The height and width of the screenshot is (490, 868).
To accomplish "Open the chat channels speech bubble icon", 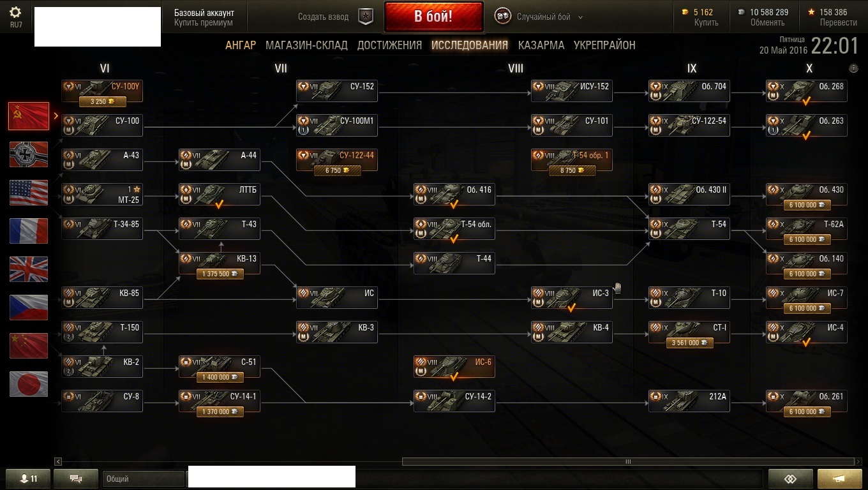I will (76, 479).
